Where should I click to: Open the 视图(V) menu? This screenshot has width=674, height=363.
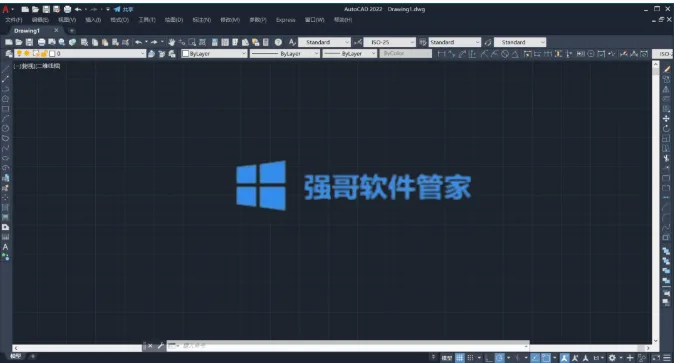(67, 20)
